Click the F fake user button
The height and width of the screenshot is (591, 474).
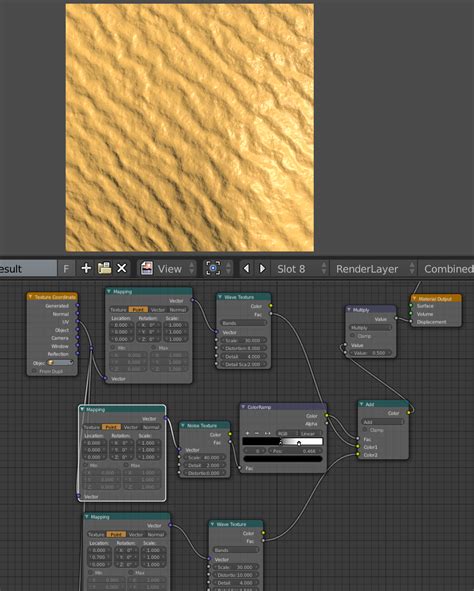click(x=66, y=269)
